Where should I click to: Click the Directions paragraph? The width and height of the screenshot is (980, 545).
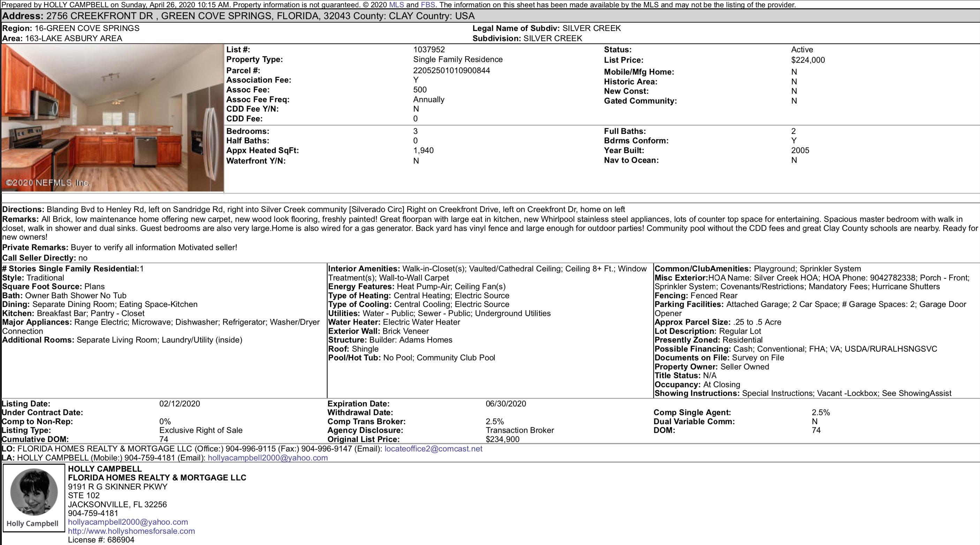point(314,210)
